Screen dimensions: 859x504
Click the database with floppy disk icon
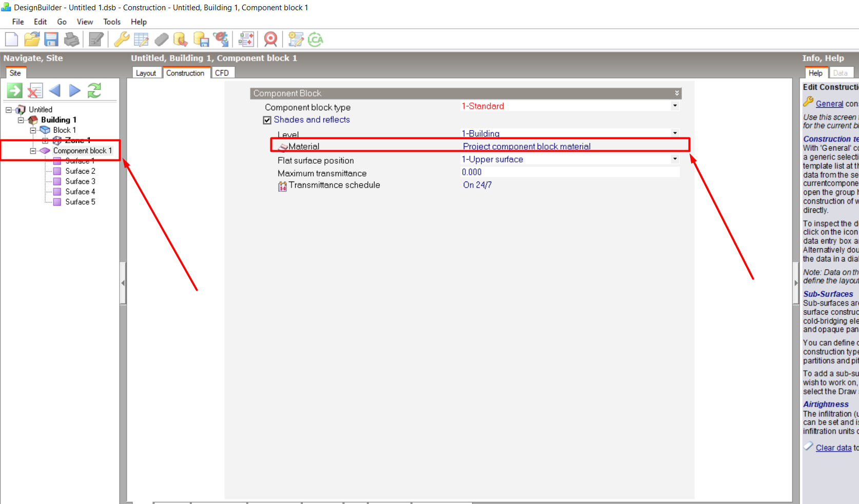(x=201, y=39)
